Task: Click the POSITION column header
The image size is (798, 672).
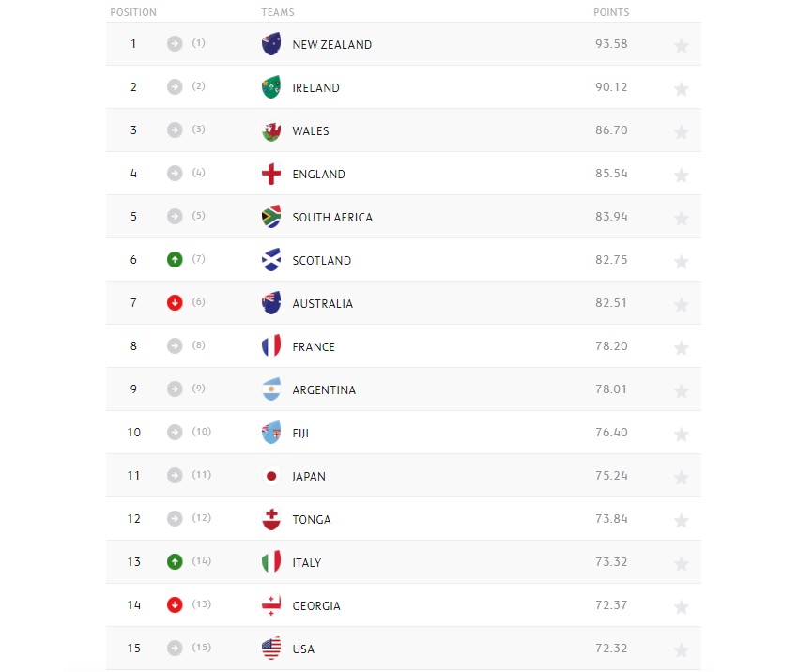Action: (x=133, y=12)
